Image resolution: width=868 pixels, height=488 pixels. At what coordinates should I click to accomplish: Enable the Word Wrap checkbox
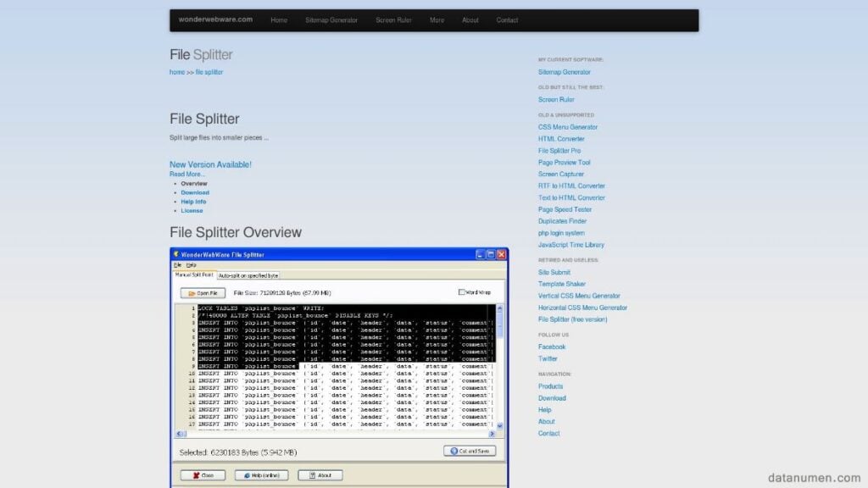[x=462, y=292]
